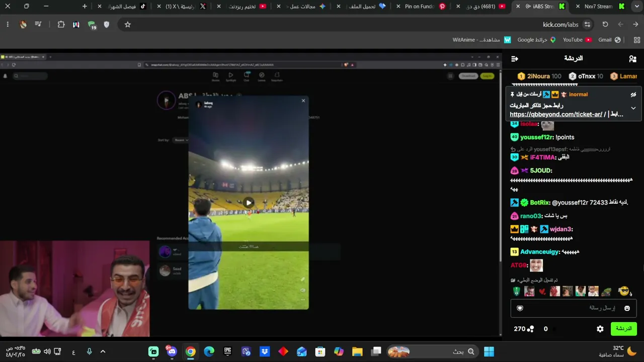Click the streamer webcam overlay

[x=75, y=289]
